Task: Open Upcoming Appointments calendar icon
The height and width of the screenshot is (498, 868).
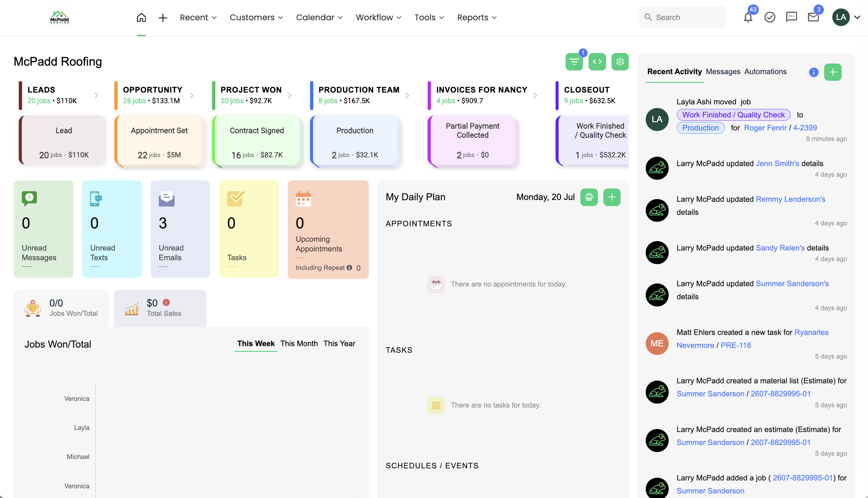Action: coord(303,199)
